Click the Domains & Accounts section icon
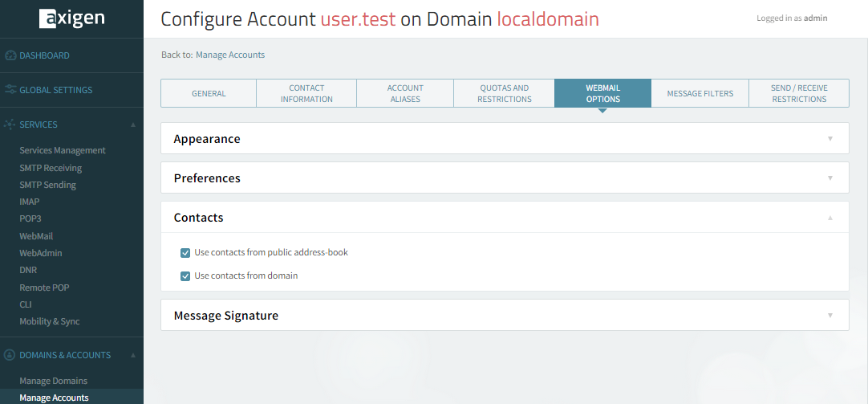The height and width of the screenshot is (404, 868). tap(10, 355)
